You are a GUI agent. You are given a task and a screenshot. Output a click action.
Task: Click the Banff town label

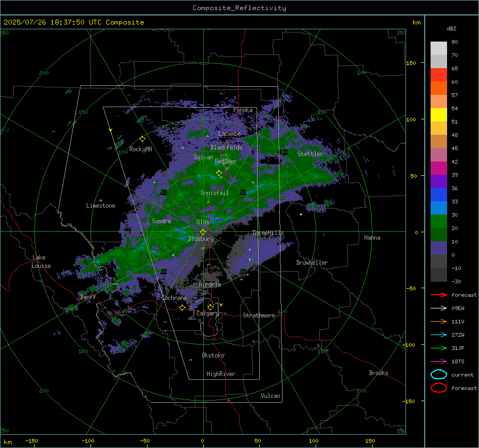(x=88, y=297)
